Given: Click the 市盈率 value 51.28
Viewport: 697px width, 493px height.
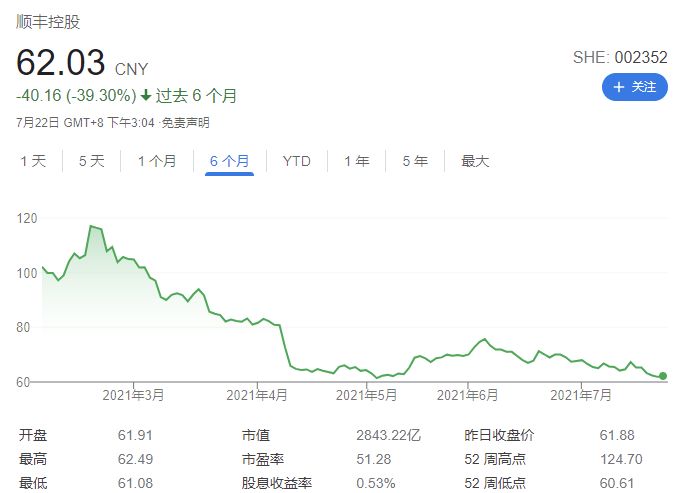Looking at the screenshot, I should click(x=373, y=459).
